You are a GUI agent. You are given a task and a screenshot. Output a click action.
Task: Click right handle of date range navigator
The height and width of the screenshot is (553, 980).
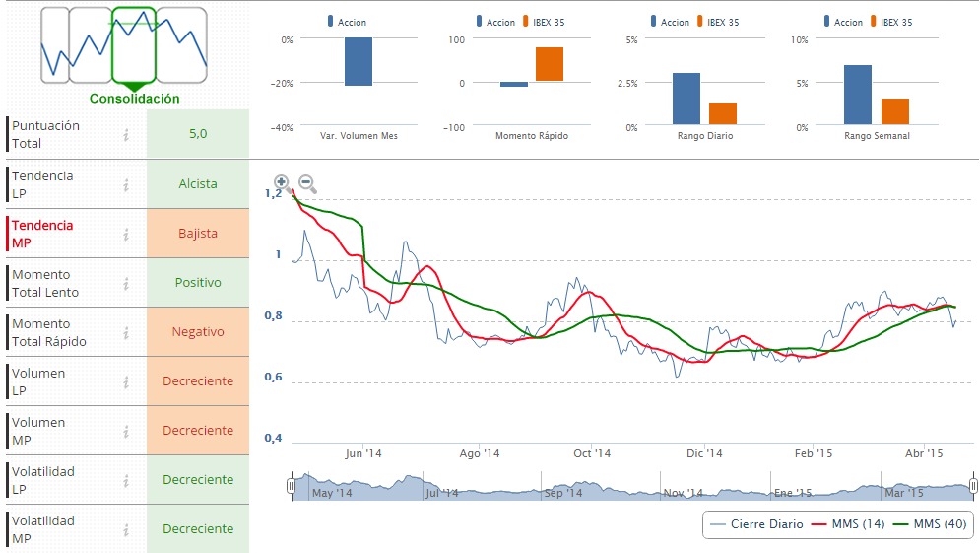973,486
